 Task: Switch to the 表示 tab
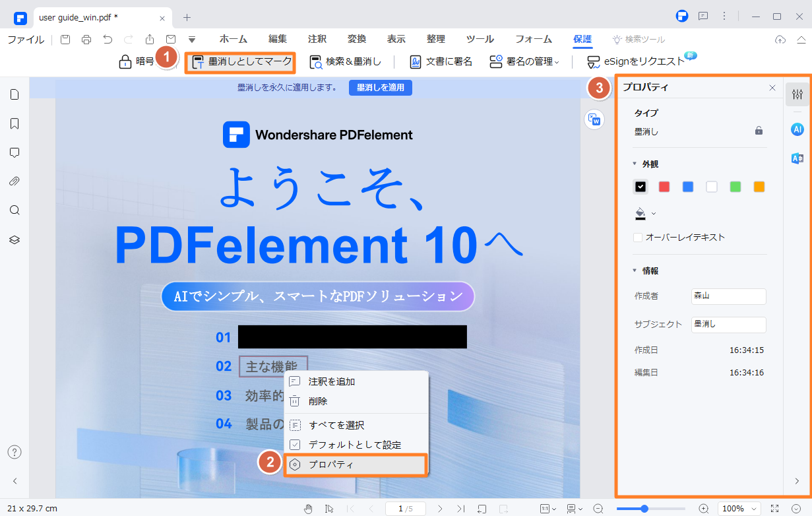[396, 40]
